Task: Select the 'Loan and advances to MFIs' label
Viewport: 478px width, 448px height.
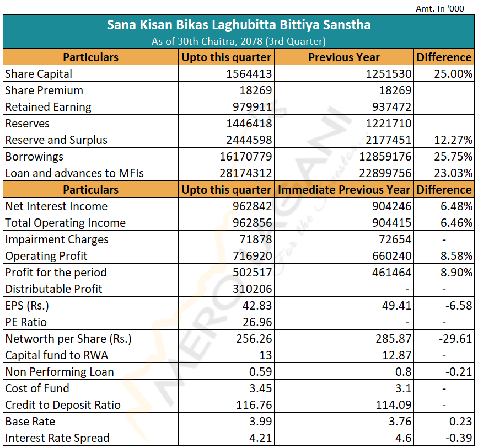Action: pyautogui.click(x=74, y=173)
